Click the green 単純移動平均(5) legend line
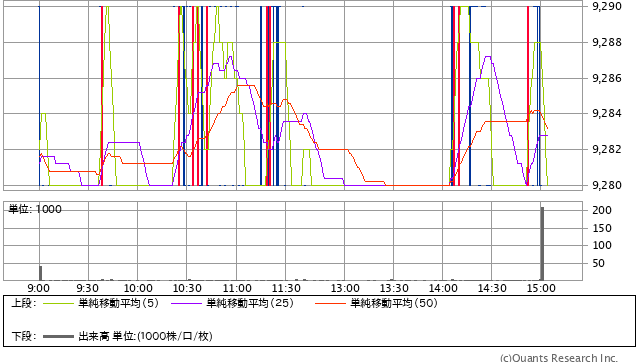The image size is (638, 362). coord(58,303)
